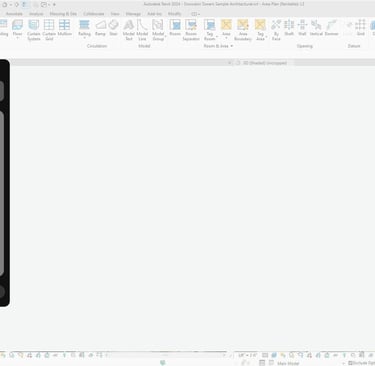Select the Model Text tool
The height and width of the screenshot is (366, 375).
(129, 30)
